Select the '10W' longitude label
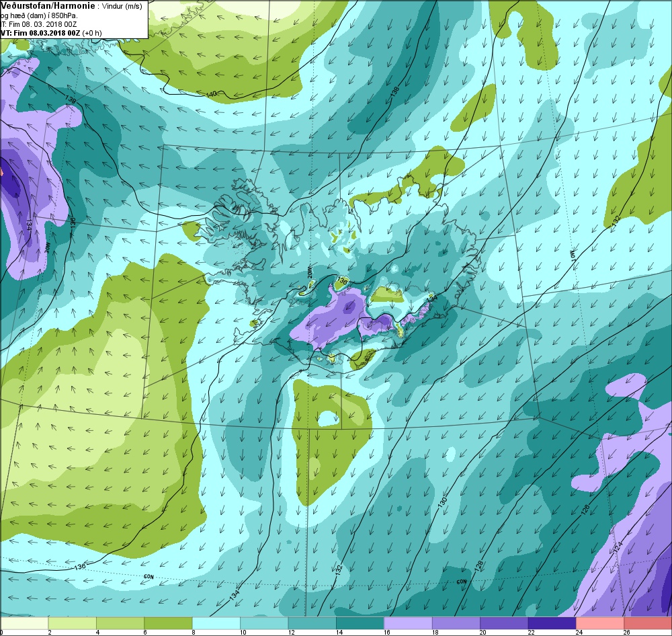 pos(572,255)
